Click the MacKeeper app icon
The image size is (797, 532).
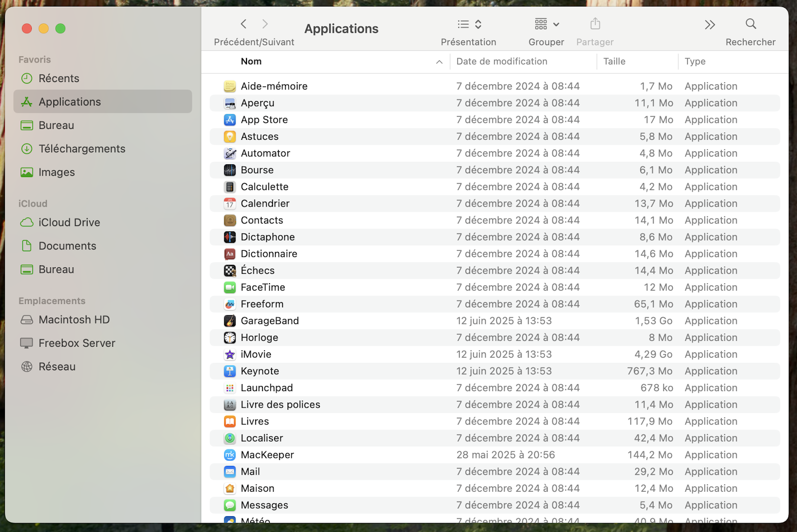point(230,455)
